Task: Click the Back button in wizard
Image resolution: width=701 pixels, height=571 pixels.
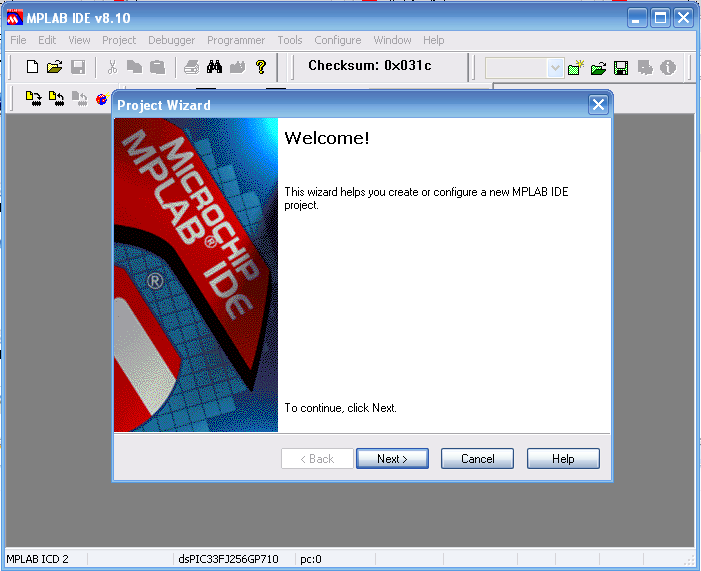Action: click(x=317, y=459)
